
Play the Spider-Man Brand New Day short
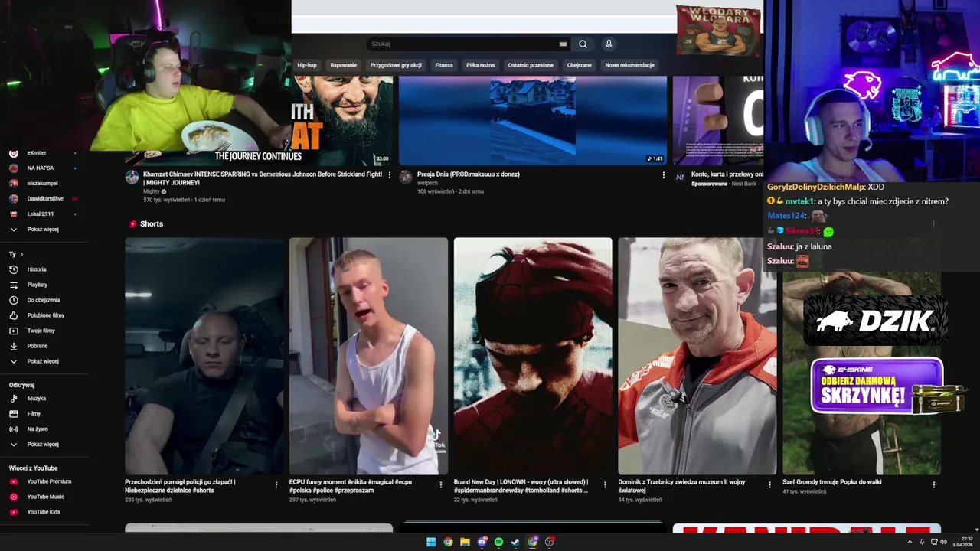pos(533,356)
